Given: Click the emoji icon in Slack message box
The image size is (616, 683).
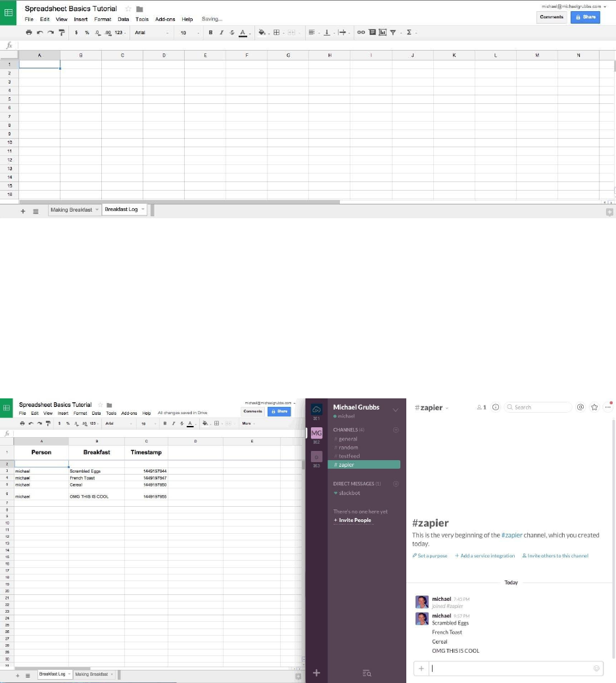Looking at the screenshot, I should 596,668.
